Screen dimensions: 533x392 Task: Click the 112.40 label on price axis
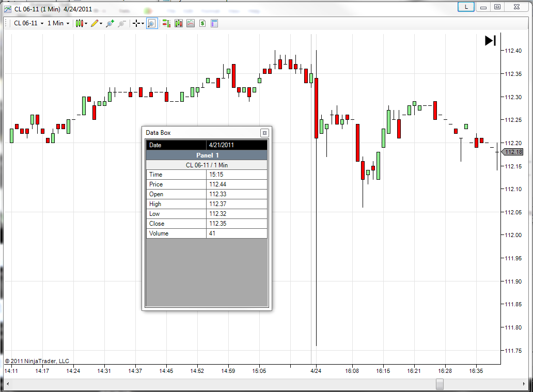[x=513, y=51]
